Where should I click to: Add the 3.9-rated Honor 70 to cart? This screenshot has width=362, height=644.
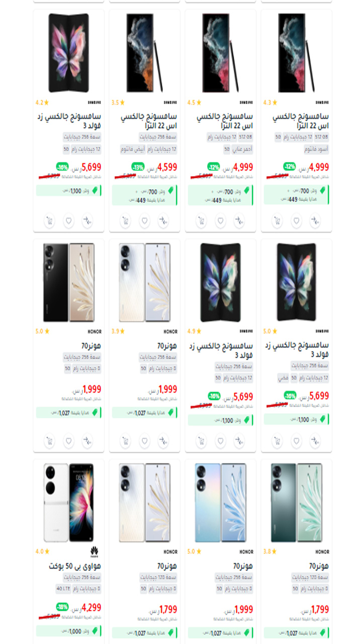point(125,441)
